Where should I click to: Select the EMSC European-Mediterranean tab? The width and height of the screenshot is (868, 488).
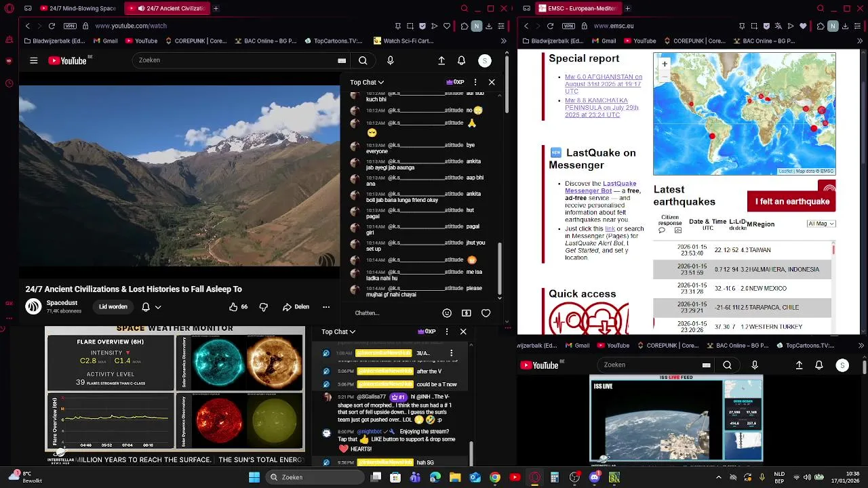(x=578, y=9)
